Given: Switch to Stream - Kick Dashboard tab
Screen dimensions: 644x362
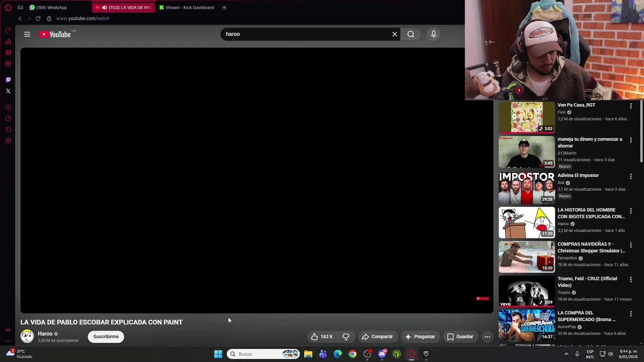Looking at the screenshot, I should (x=186, y=8).
